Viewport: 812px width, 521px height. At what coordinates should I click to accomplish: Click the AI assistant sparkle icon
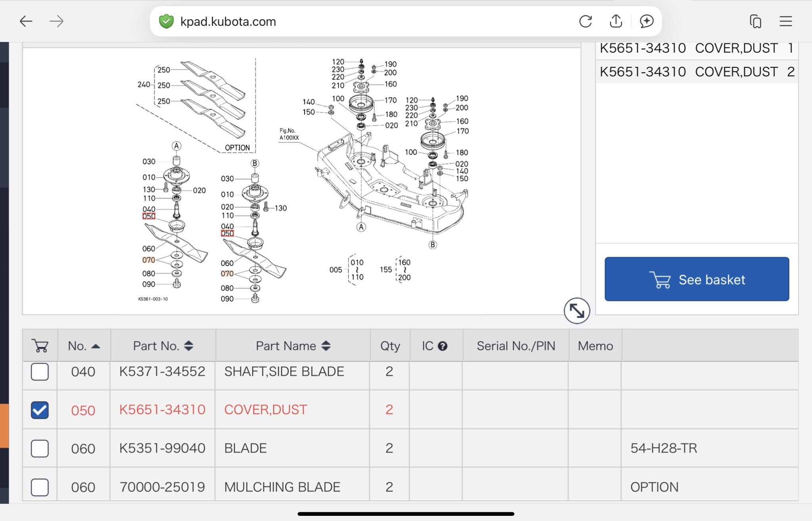coord(646,21)
